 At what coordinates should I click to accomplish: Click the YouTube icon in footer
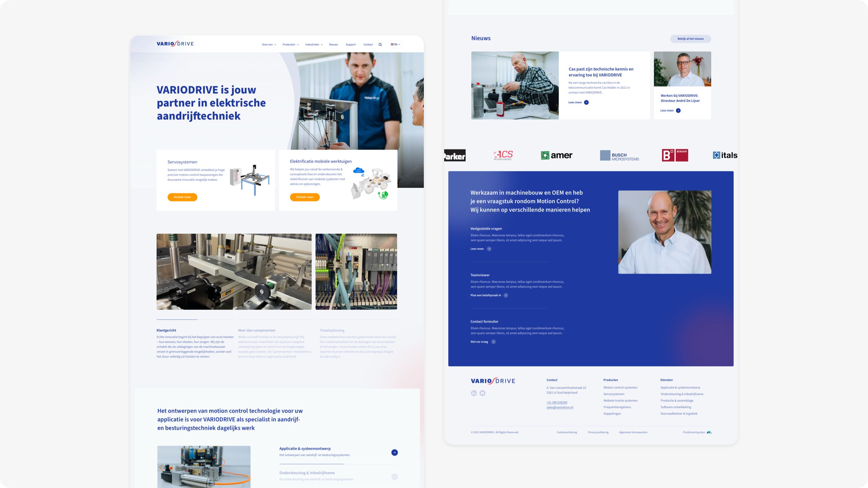[482, 393]
